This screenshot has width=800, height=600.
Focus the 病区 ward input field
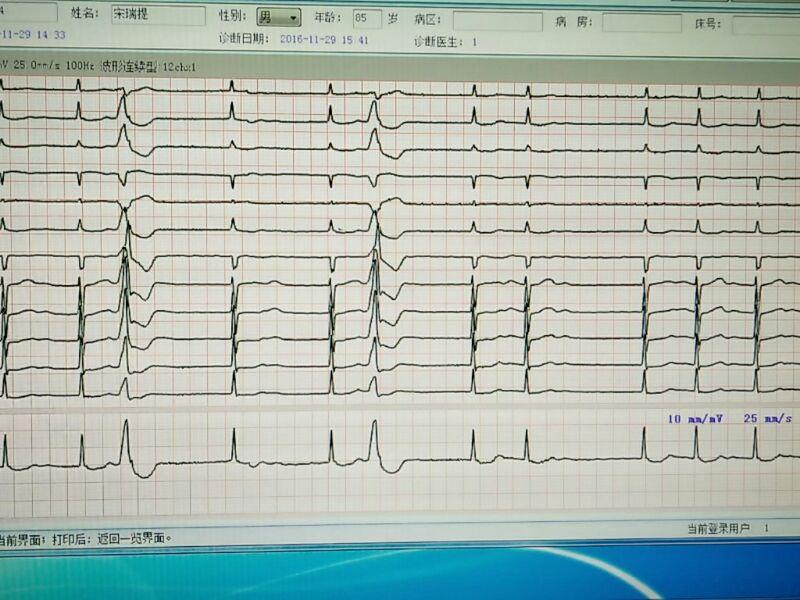pyautogui.click(x=497, y=21)
